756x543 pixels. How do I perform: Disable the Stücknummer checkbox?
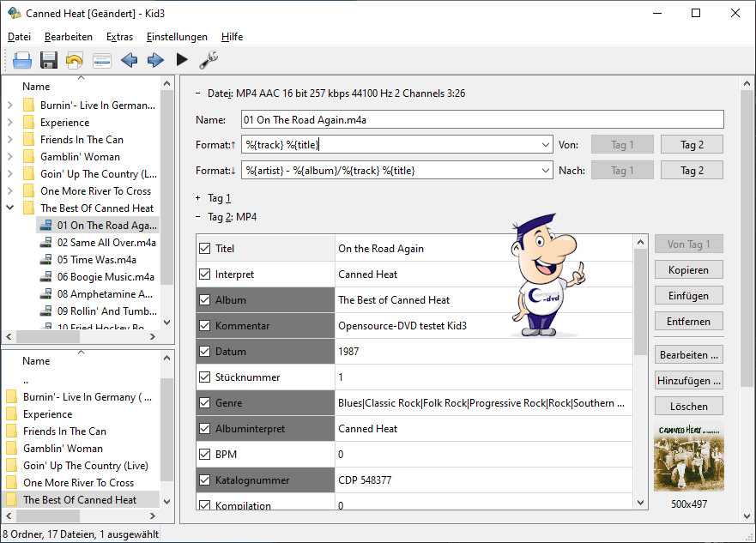(204, 377)
